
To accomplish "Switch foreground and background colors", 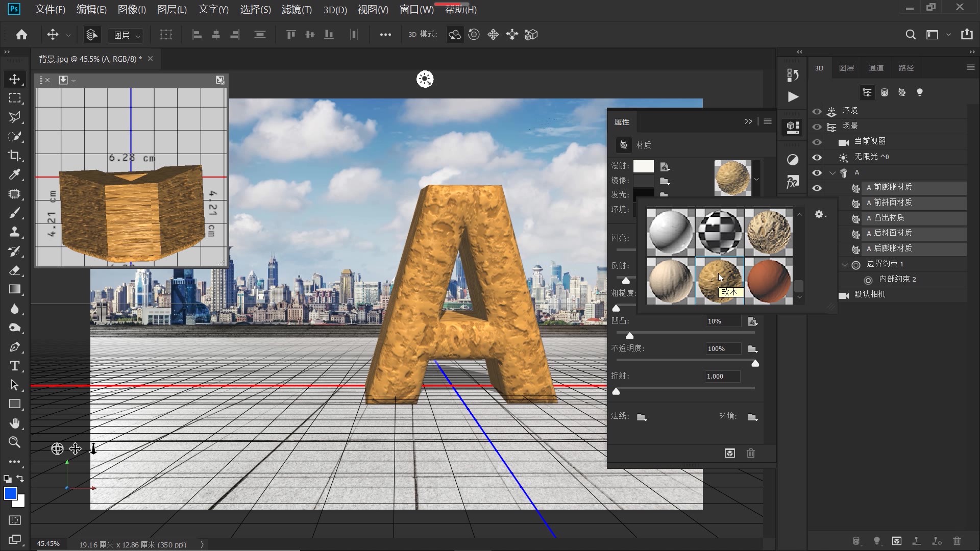I will pos(20,479).
